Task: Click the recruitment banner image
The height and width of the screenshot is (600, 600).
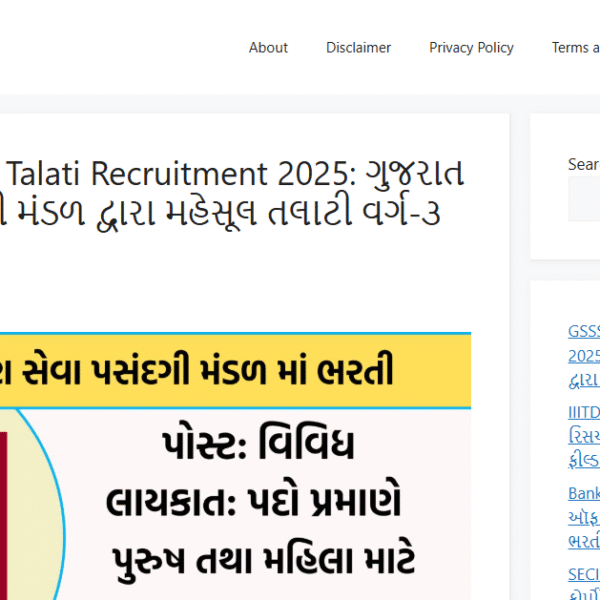Action: click(235, 466)
